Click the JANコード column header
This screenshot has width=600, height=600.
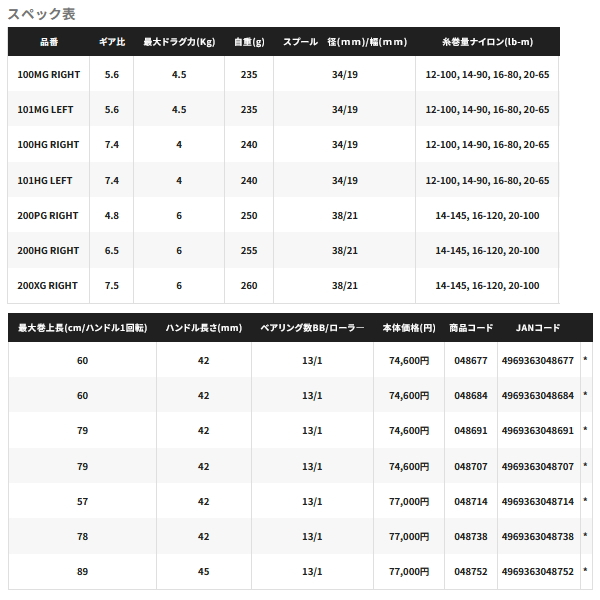click(538, 328)
